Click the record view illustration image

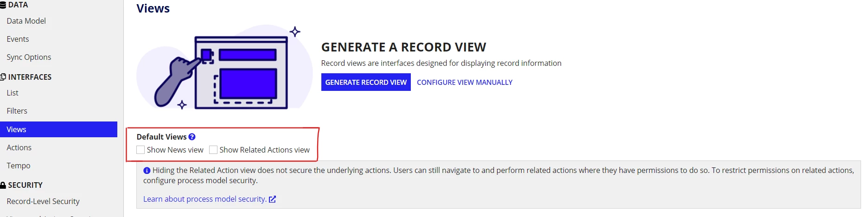tap(224, 67)
